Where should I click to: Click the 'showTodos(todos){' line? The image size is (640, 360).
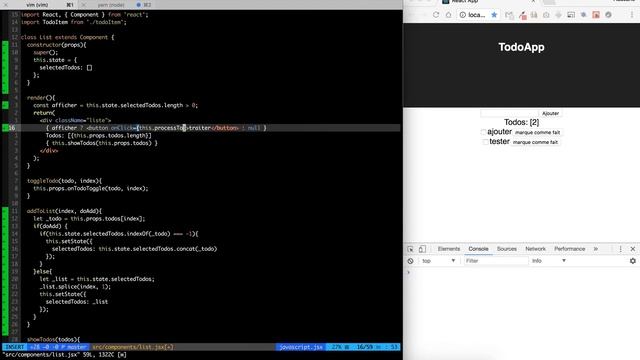[x=53, y=339]
